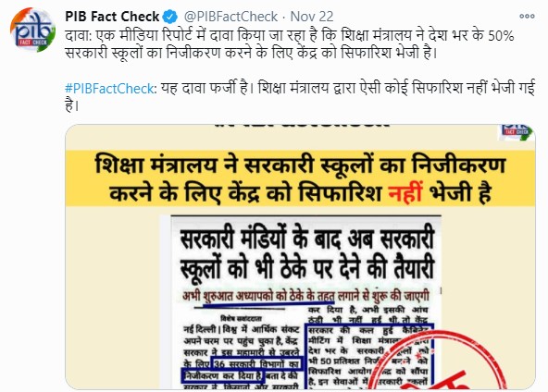
Task: Click the #PIBFactCheck hashtag
Action: point(110,89)
